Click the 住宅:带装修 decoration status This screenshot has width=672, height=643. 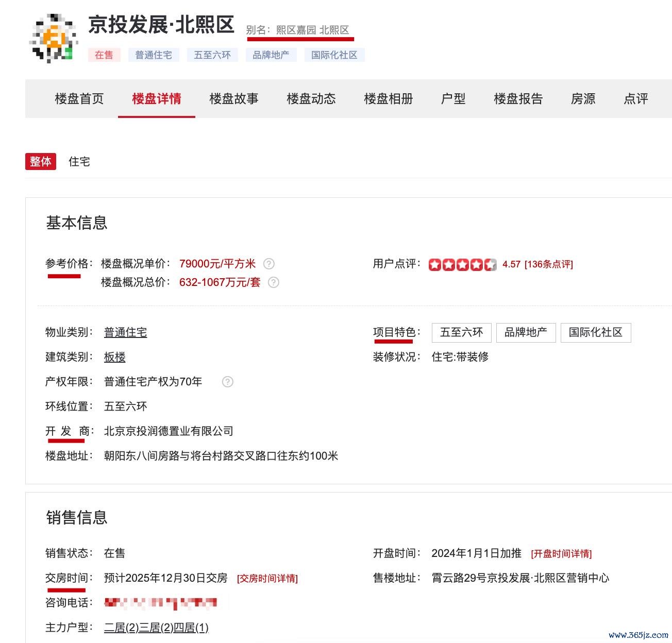pyautogui.click(x=460, y=357)
